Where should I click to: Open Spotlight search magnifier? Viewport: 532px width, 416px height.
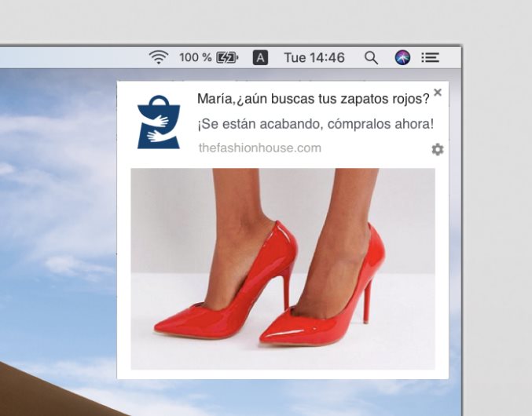(371, 57)
